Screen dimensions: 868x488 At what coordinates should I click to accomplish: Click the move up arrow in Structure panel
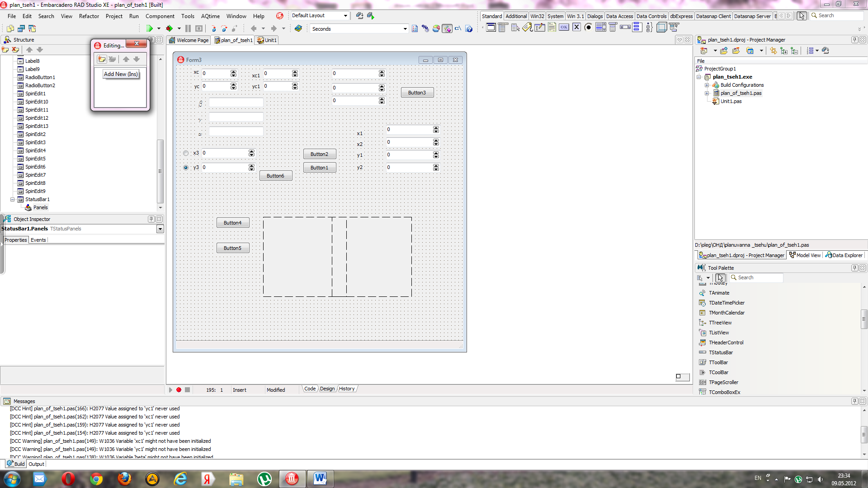[29, 50]
